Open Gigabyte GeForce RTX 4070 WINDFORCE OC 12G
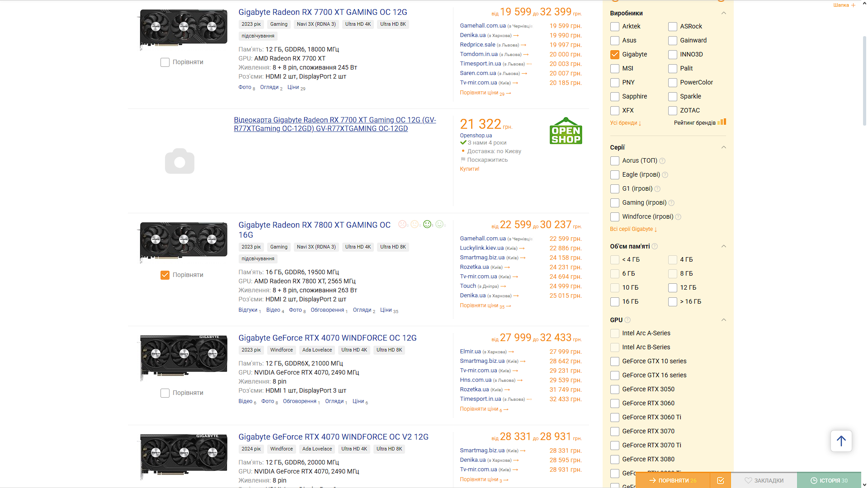Viewport: 868px width, 488px height. (x=327, y=338)
